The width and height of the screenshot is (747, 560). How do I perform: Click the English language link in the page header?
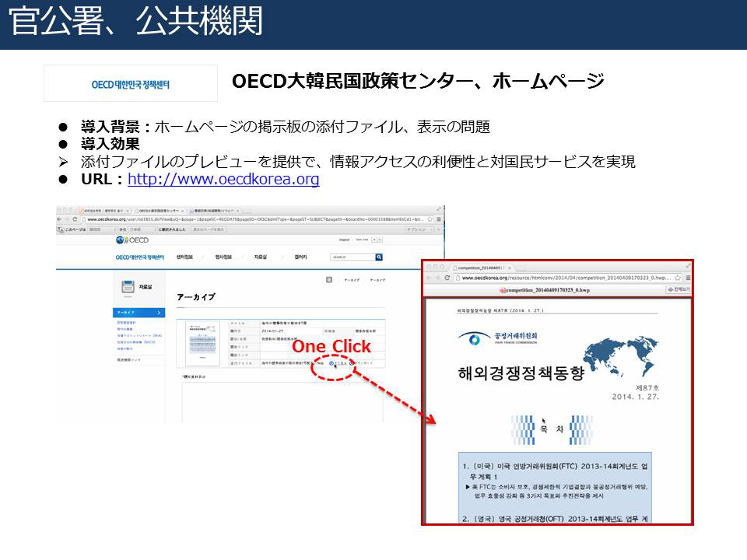tap(344, 240)
